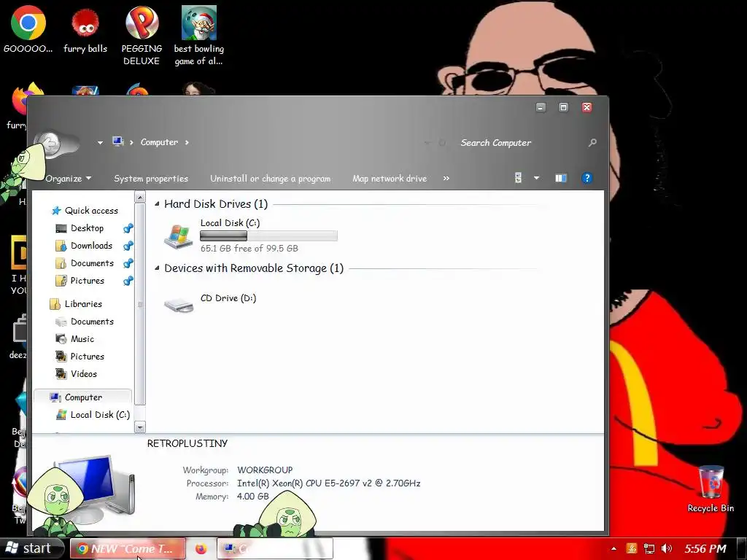Change your view icon button
The height and width of the screenshot is (560, 747).
pyautogui.click(x=519, y=178)
